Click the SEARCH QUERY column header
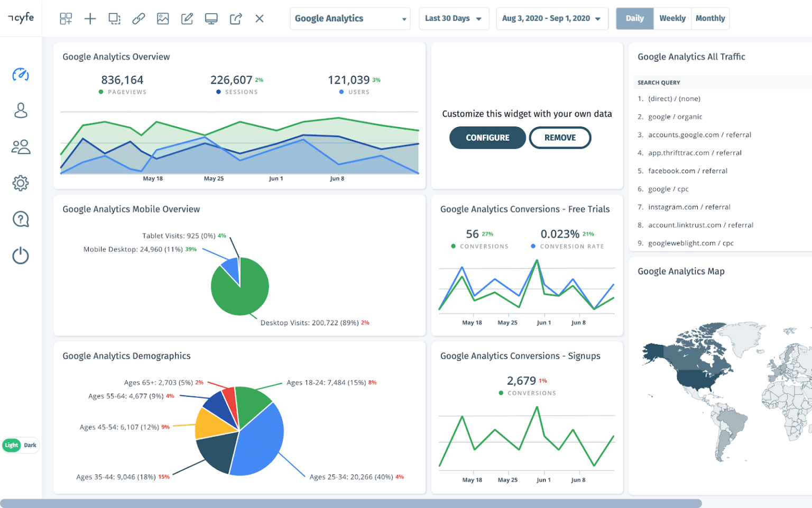Screen dimensions: 812x508 (659, 83)
